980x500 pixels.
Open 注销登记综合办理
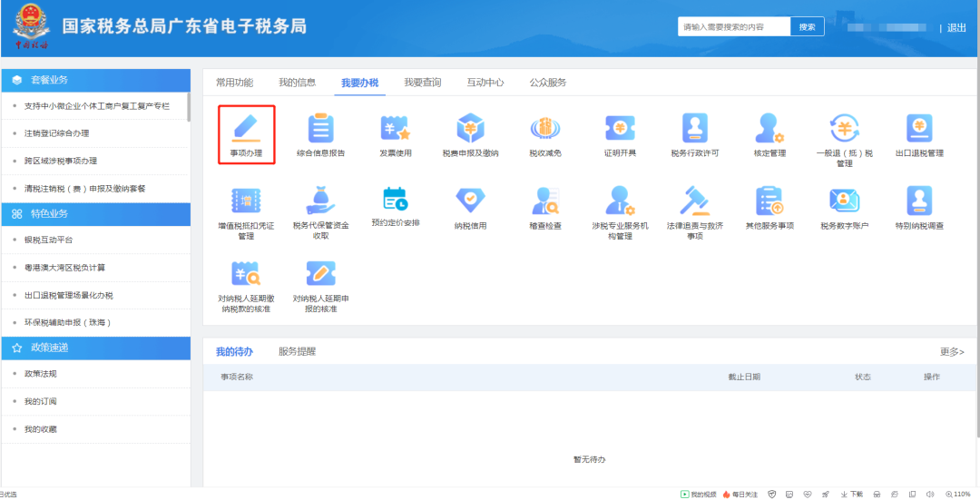pos(56,133)
